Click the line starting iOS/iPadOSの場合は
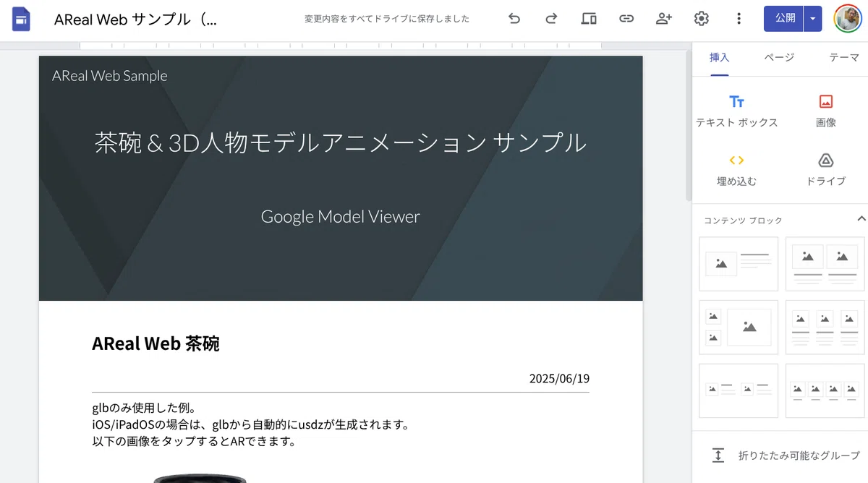Image resolution: width=868 pixels, height=483 pixels. coord(250,424)
